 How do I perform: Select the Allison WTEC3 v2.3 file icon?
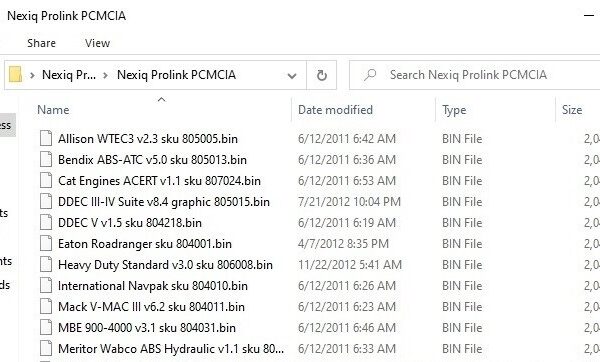click(46, 139)
